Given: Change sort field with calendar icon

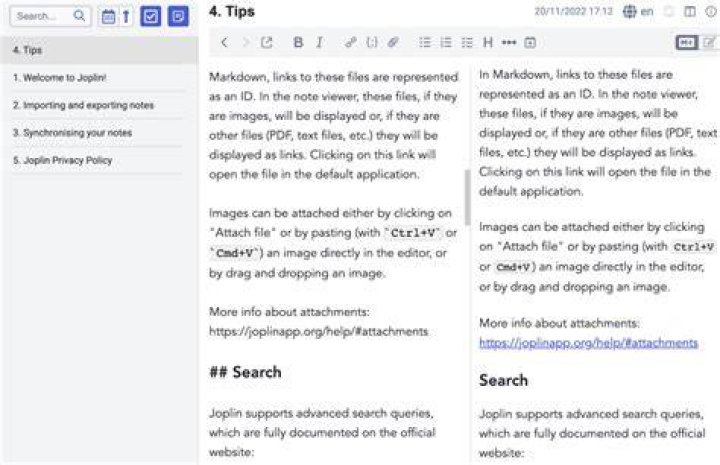Looking at the screenshot, I should 108,17.
